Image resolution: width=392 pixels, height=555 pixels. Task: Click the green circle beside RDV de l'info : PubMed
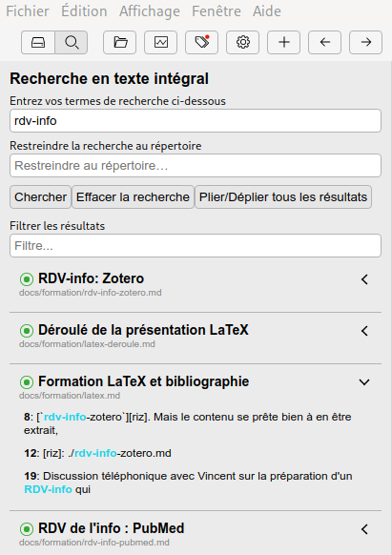[27, 529]
